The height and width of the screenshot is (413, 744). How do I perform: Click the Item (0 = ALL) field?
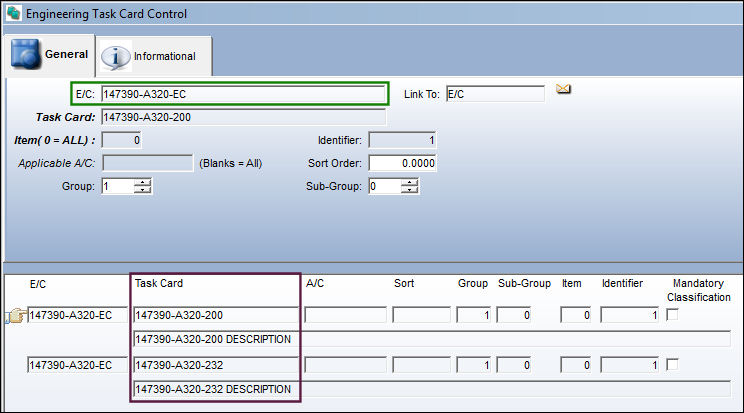121,140
